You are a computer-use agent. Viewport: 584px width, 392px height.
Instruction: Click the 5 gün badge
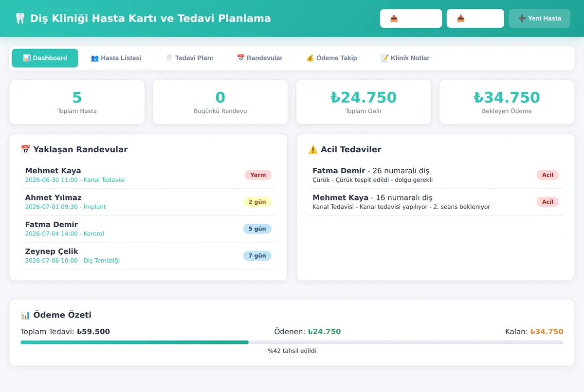(x=257, y=229)
